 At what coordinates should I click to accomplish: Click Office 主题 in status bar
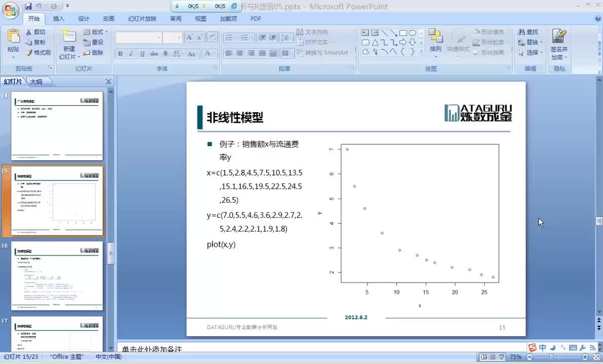coord(67,357)
